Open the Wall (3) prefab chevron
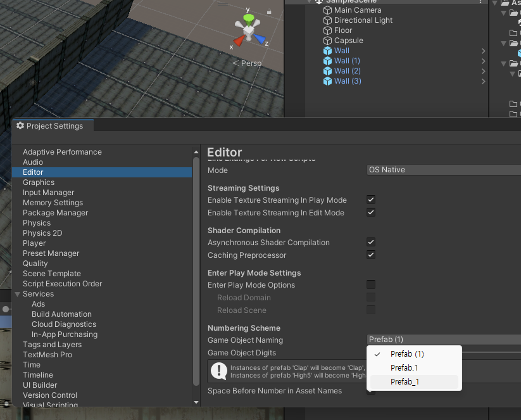Screen dimensions: 521x420 [x=483, y=82]
